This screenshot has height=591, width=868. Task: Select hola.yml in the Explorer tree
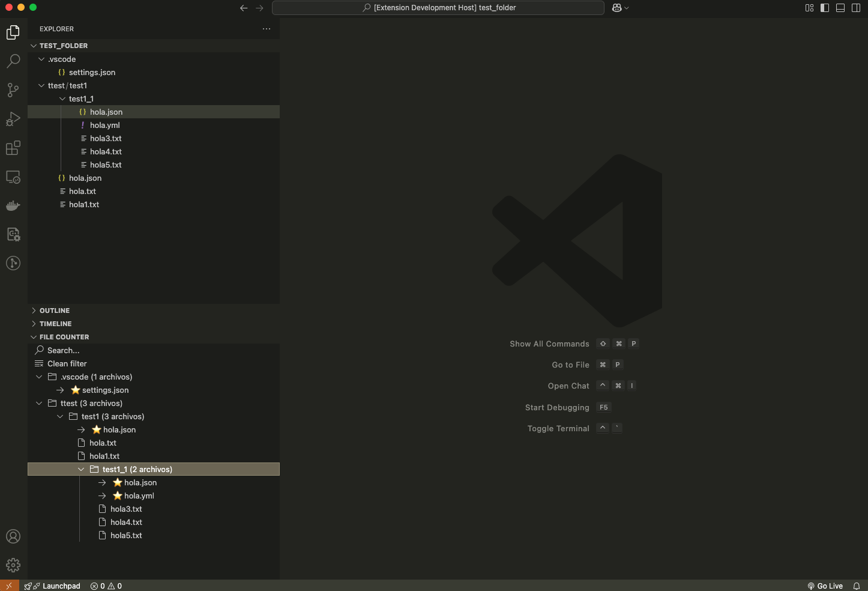click(154, 125)
